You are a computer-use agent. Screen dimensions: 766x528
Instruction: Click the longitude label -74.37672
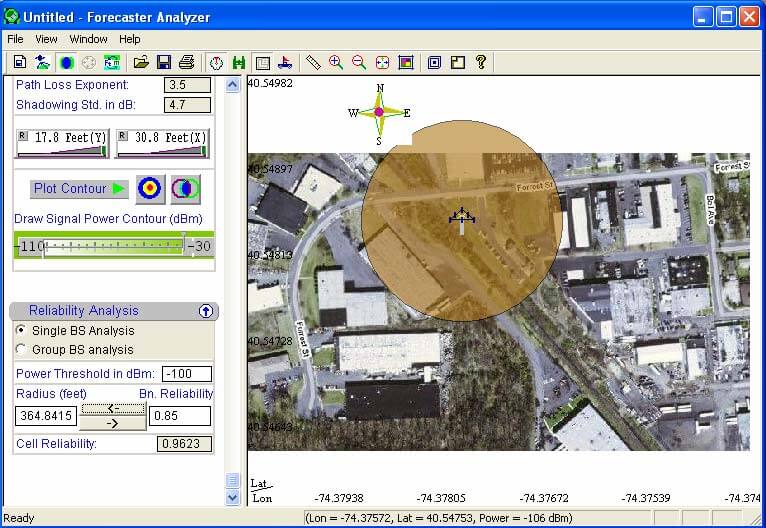[544, 498]
